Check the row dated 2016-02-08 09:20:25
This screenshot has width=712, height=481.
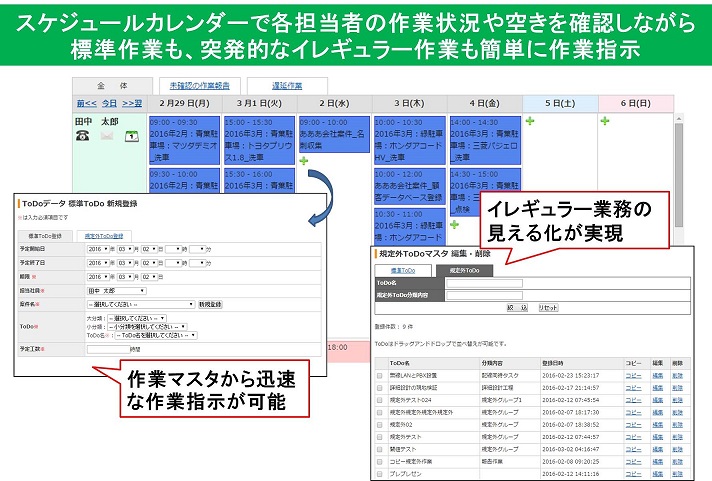(x=380, y=461)
